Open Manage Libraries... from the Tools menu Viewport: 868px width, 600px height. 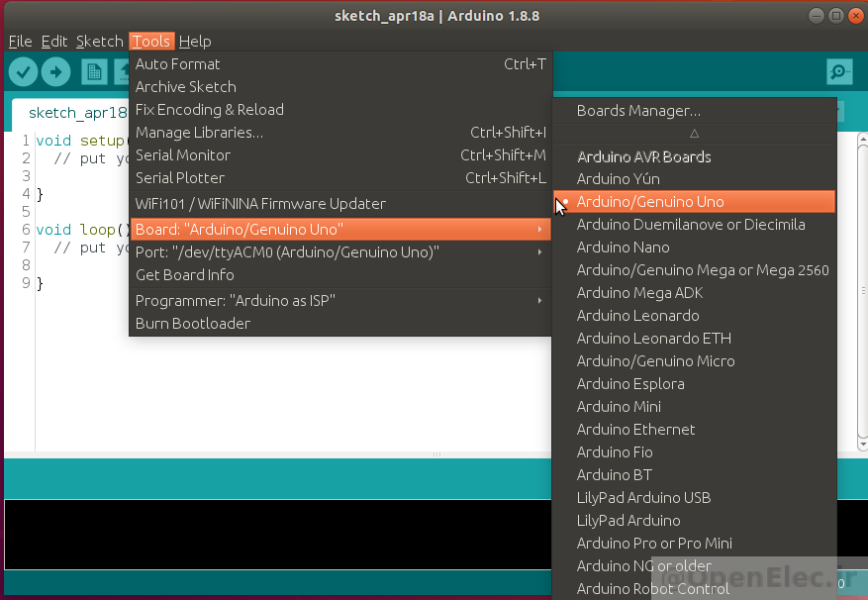[340, 133]
